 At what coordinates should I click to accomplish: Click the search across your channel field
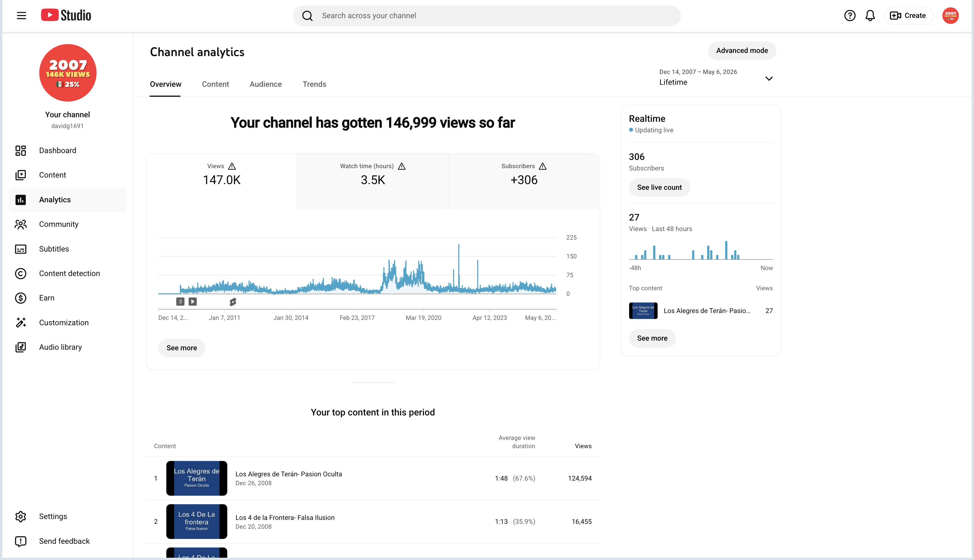[x=487, y=16]
